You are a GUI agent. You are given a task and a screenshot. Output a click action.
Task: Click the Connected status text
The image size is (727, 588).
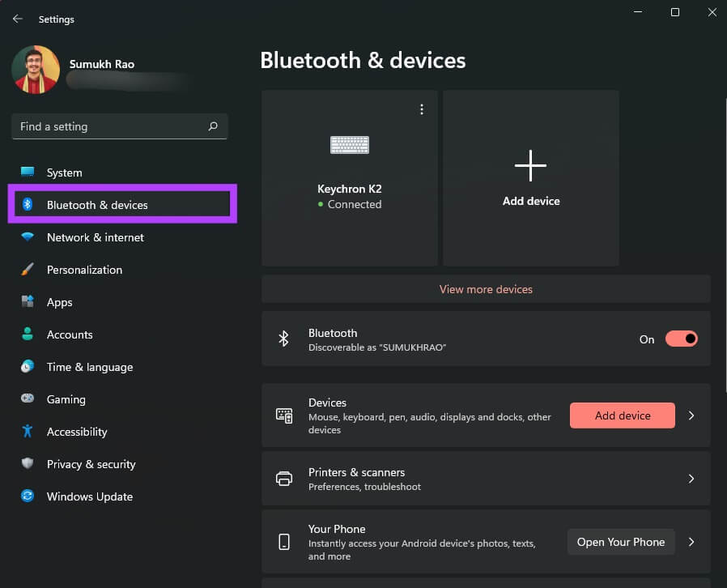(x=355, y=204)
